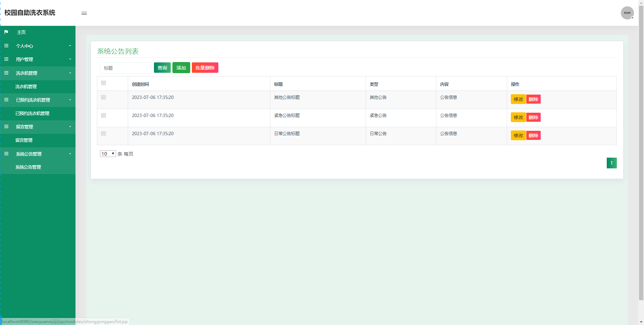Click the 查询 search button
644x325 pixels.
162,68
